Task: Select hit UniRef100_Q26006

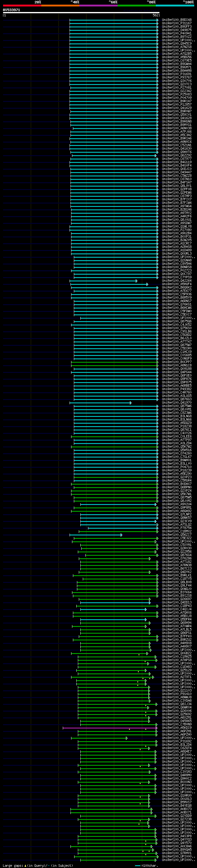Action: pos(177,711)
